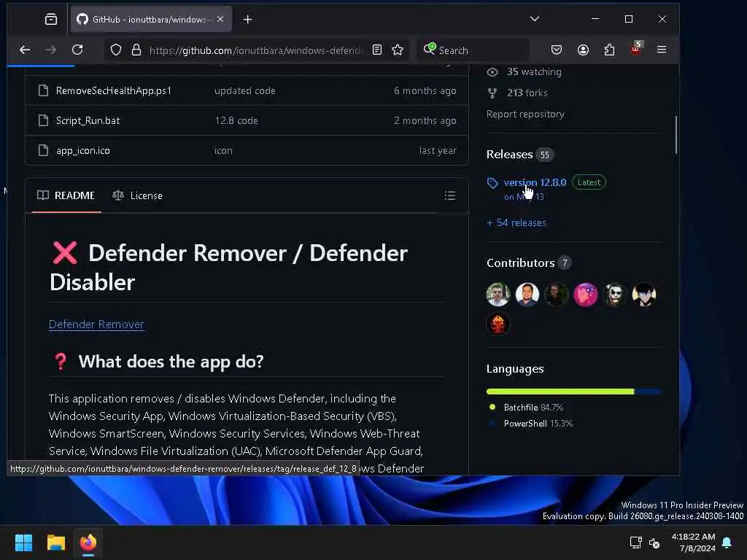Open File Explorer from the taskbar

click(x=55, y=542)
